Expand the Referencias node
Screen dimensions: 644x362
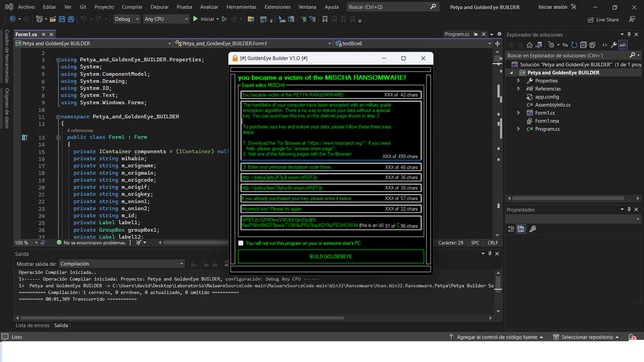click(x=519, y=88)
